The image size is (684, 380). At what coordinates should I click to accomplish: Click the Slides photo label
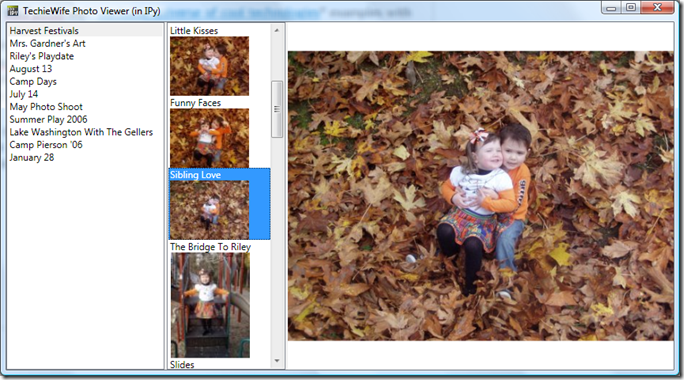(182, 364)
